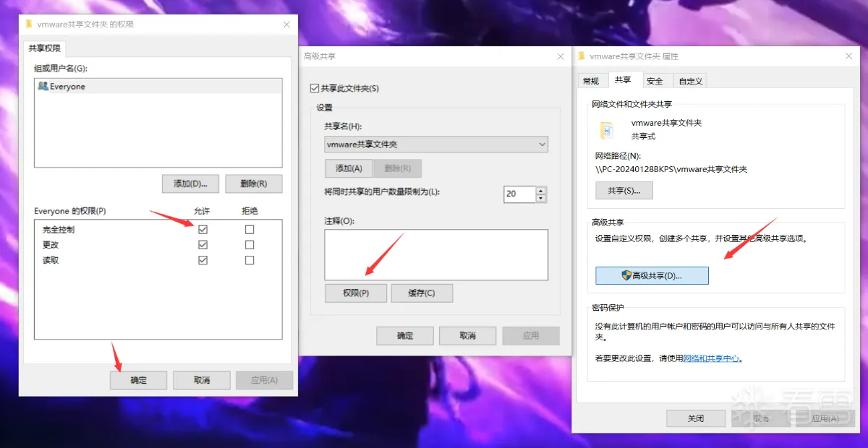Select the 更改 permission row label

tap(51, 245)
